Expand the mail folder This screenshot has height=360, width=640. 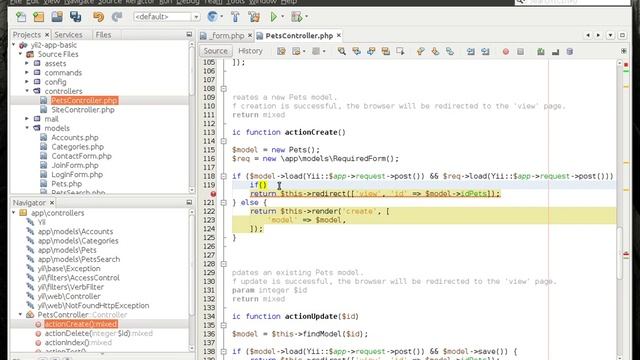(27, 119)
